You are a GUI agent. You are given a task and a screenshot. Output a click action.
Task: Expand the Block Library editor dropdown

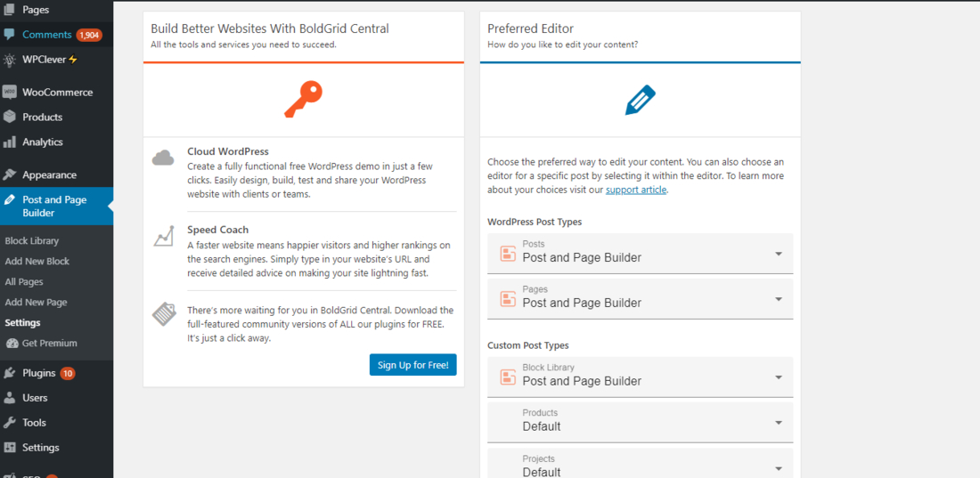[x=640, y=377]
